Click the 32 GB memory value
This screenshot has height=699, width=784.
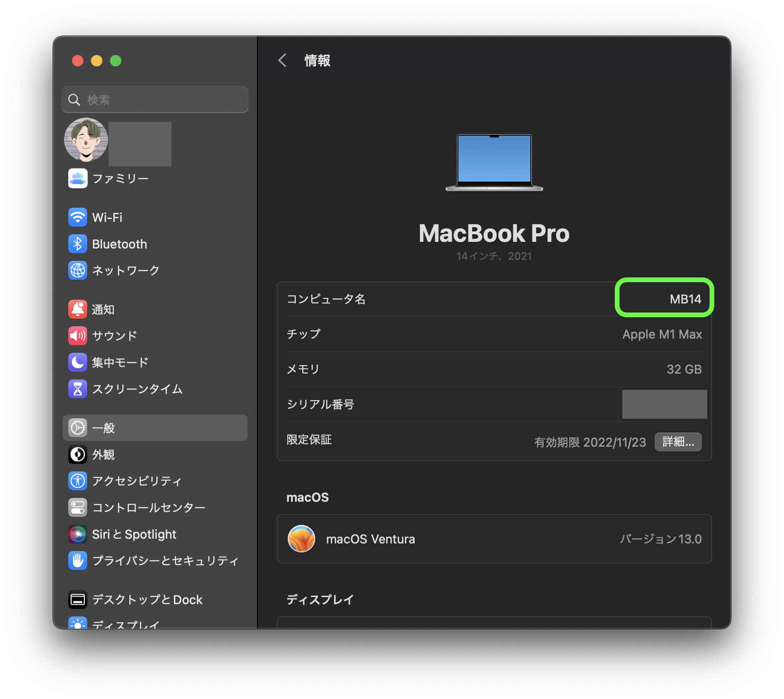[x=684, y=369]
